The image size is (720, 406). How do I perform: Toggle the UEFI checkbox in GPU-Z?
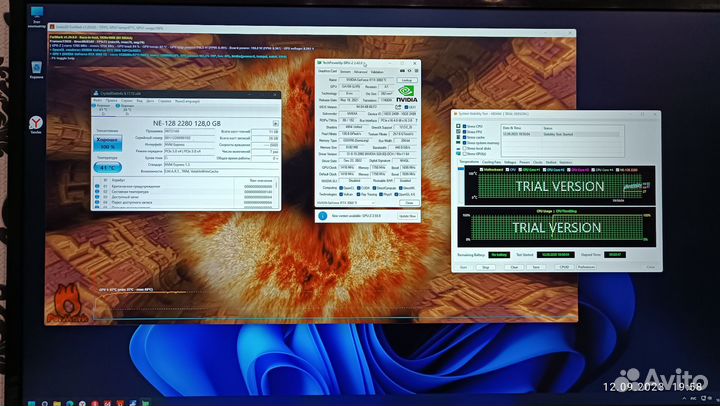pyautogui.click(x=406, y=107)
